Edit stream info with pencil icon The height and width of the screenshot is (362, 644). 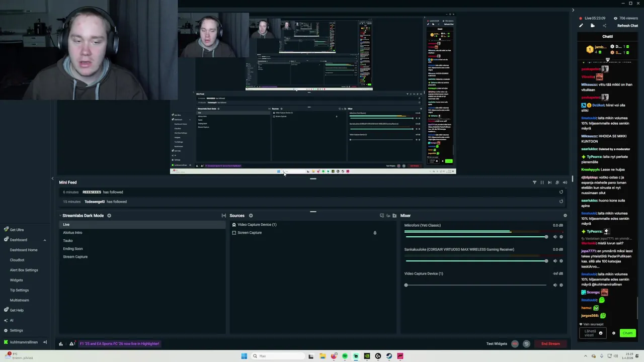pyautogui.click(x=581, y=26)
